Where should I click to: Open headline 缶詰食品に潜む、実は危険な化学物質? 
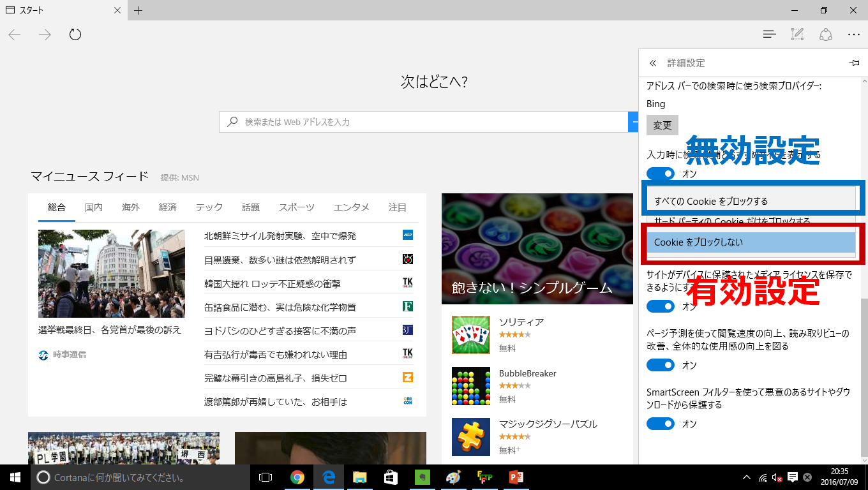tap(280, 307)
